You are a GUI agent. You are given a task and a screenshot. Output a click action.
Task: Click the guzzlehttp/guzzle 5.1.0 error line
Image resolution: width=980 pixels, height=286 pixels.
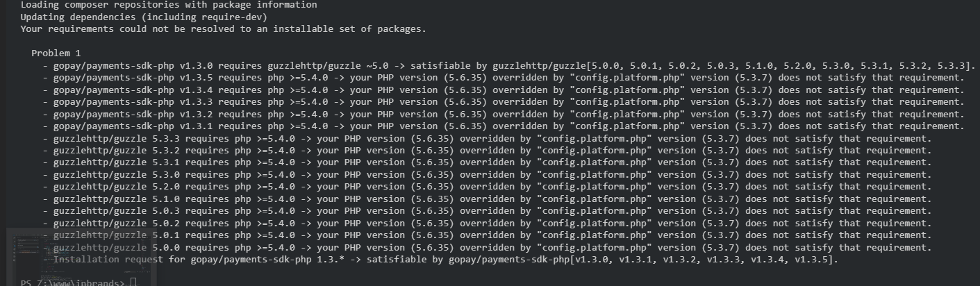click(x=487, y=199)
